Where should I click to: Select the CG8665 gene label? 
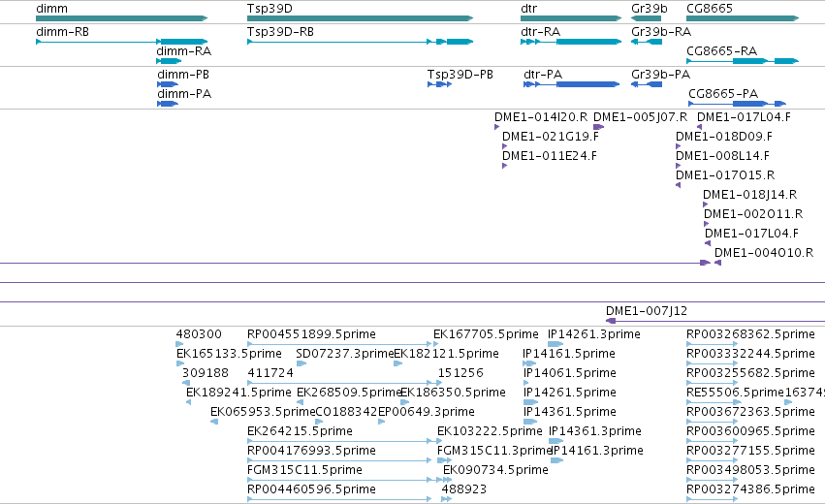(710, 9)
